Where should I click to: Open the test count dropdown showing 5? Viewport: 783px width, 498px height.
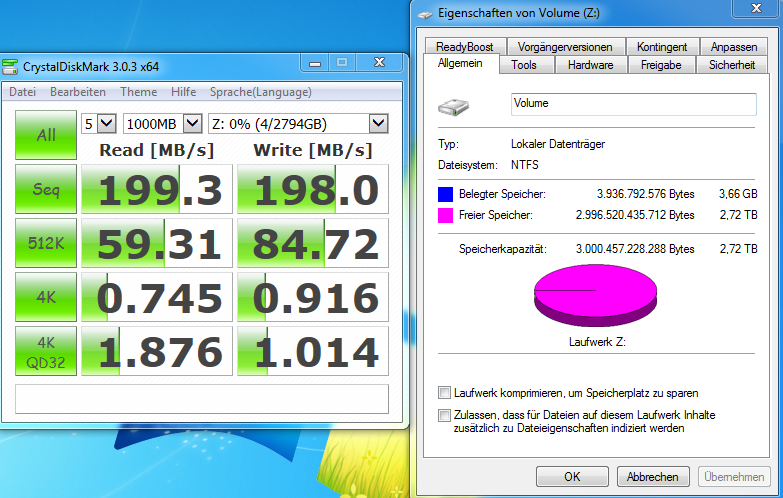(x=99, y=123)
